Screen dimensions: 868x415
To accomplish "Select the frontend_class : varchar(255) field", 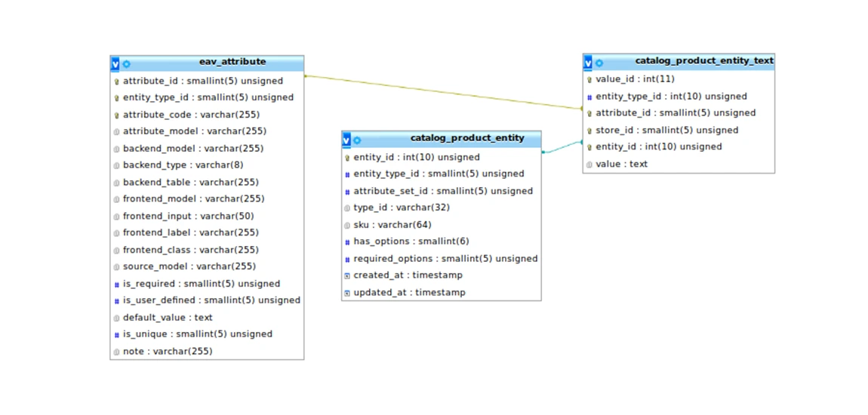I will point(191,250).
